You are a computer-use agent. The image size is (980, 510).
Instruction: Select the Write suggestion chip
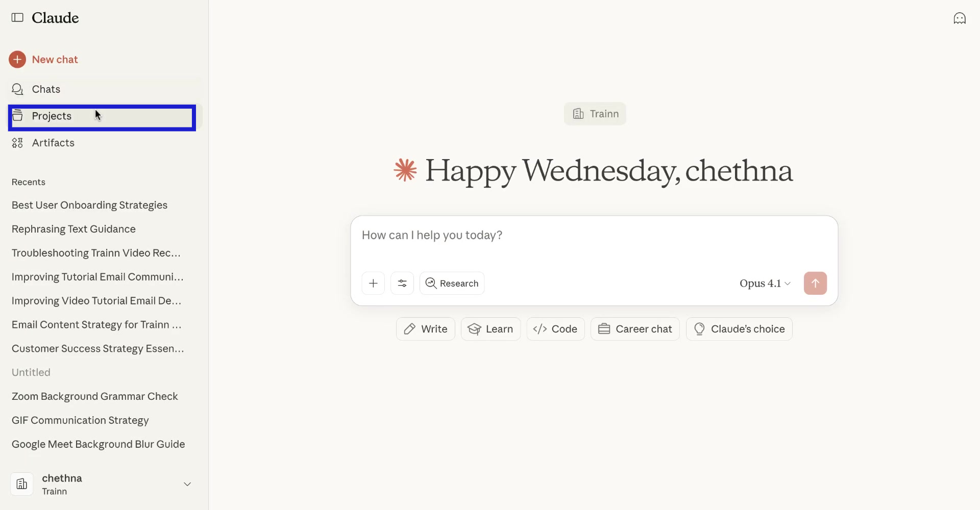pyautogui.click(x=425, y=329)
